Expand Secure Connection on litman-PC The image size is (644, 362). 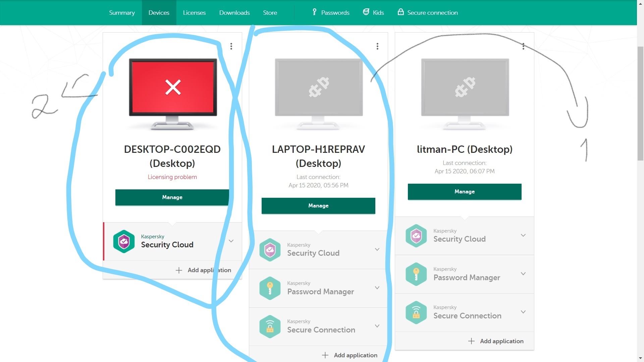[523, 312]
